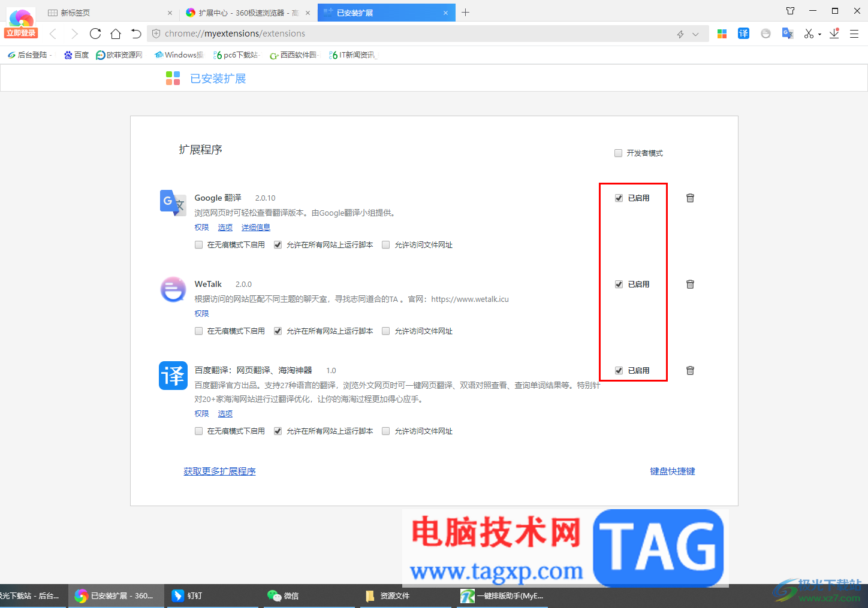
Task: Click the site security shield icon
Action: click(156, 34)
